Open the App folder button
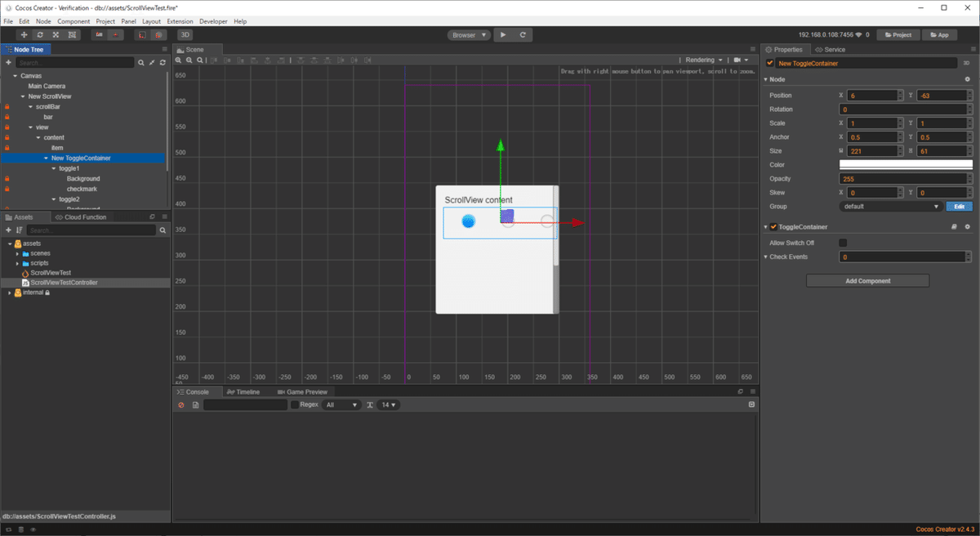The height and width of the screenshot is (536, 980). click(x=940, y=35)
